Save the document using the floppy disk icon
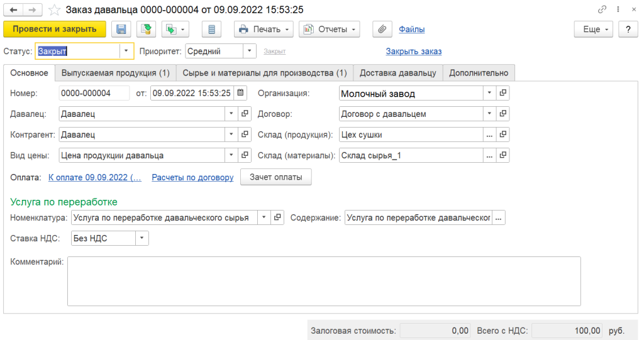This screenshot has height=340, width=644. tap(121, 29)
